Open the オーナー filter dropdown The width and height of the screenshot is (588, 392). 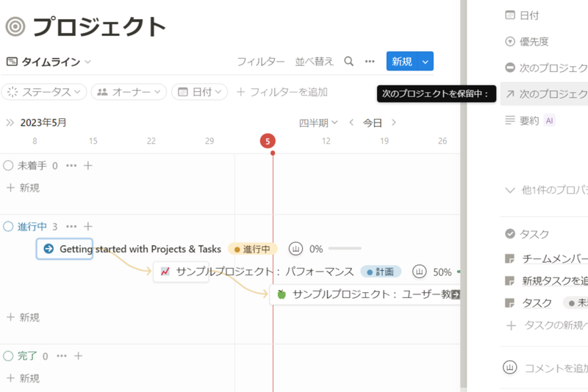coord(129,92)
